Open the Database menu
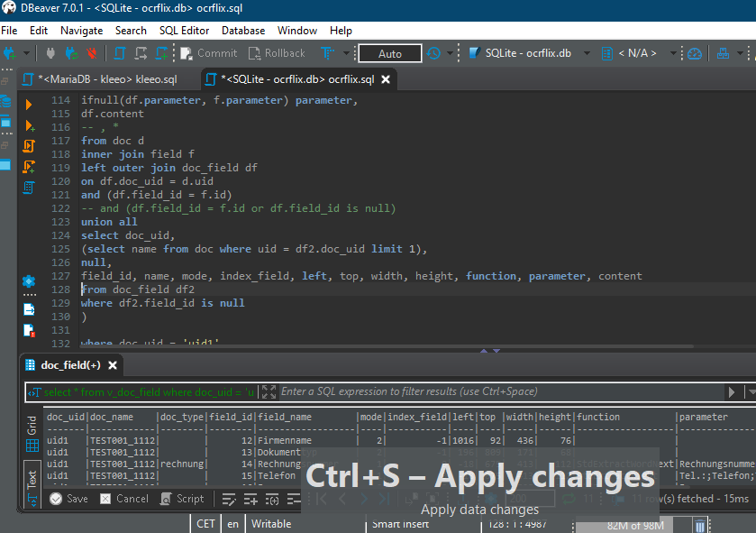This screenshot has height=533, width=756. pyautogui.click(x=243, y=31)
